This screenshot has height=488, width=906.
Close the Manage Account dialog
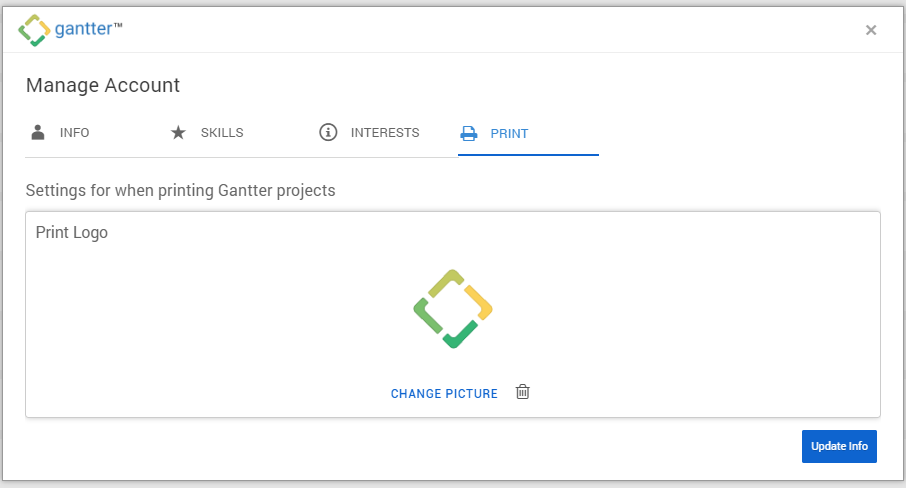(x=871, y=30)
